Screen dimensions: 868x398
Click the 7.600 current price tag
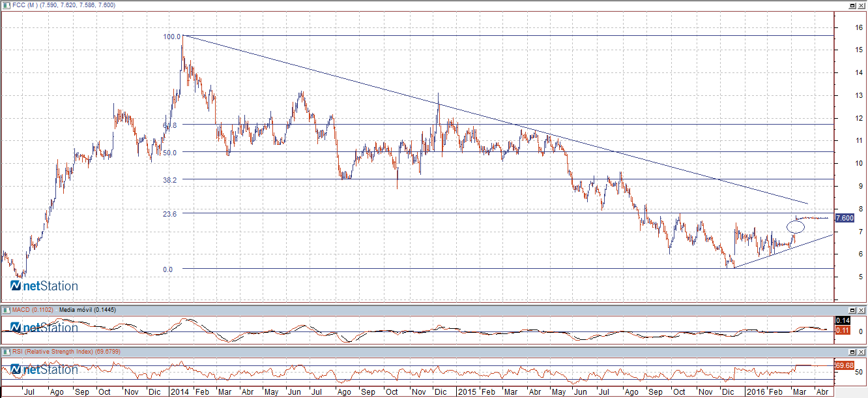[x=844, y=218]
